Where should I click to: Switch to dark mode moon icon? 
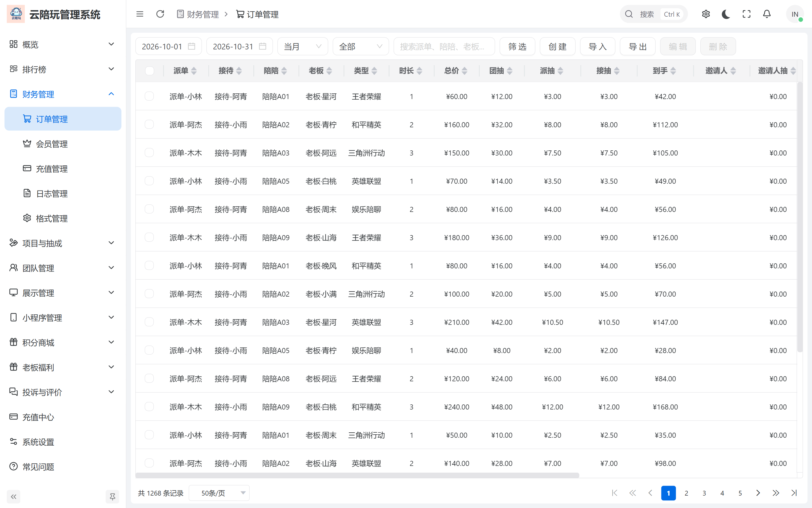pyautogui.click(x=726, y=14)
